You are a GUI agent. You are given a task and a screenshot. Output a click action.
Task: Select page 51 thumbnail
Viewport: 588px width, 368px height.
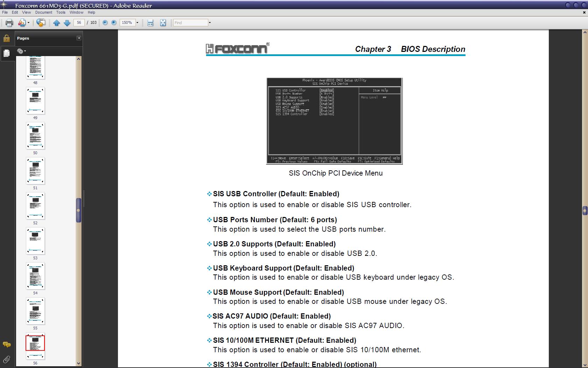pos(35,171)
